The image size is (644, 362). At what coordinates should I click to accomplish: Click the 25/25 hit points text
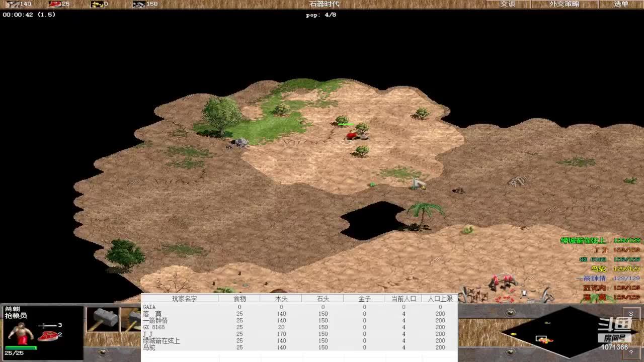14,353
